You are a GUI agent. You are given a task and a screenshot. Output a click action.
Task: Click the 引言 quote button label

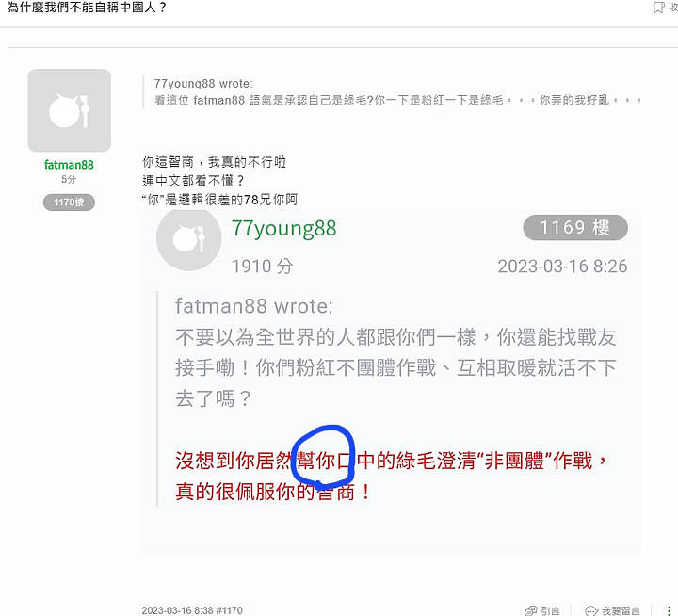point(550,610)
